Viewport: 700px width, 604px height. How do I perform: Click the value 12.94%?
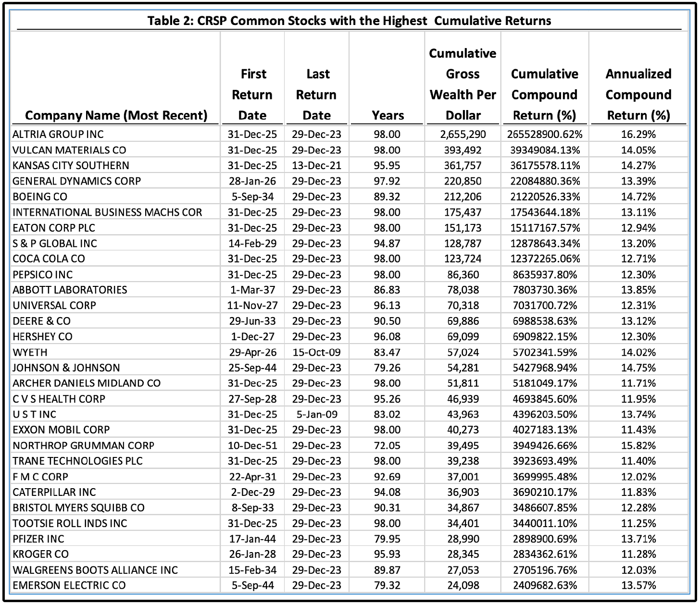[x=638, y=228]
